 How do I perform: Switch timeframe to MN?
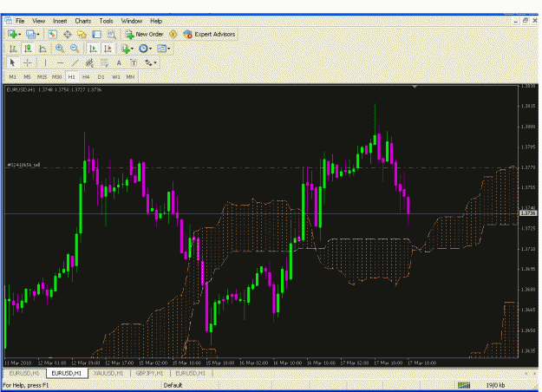130,77
